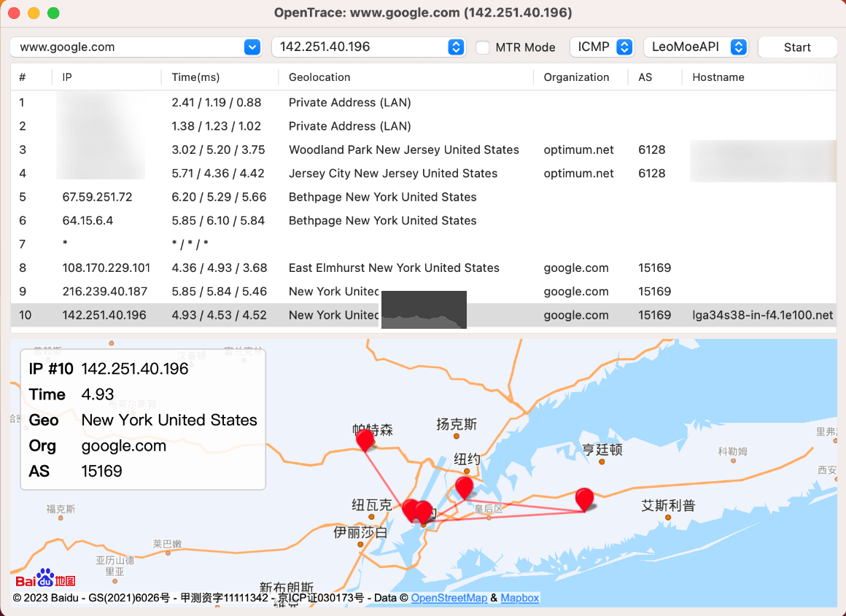The width and height of the screenshot is (846, 616).
Task: Click the Geolocation column header
Action: [319, 77]
